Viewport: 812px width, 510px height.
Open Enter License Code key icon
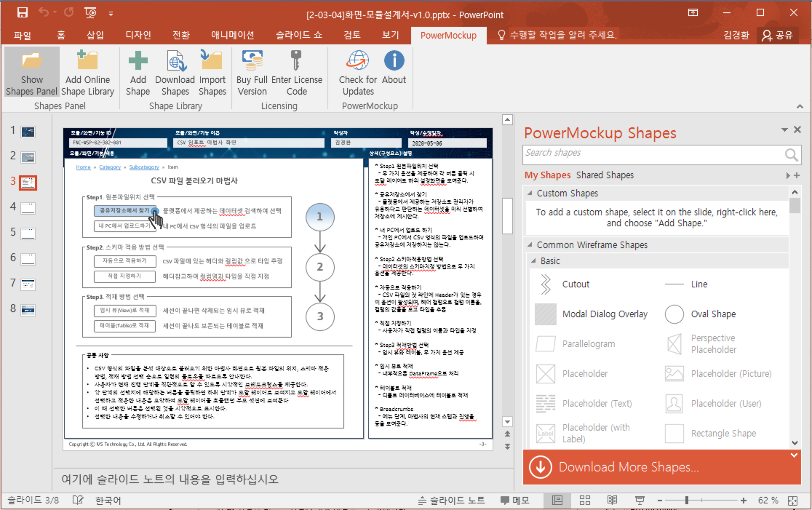296,61
